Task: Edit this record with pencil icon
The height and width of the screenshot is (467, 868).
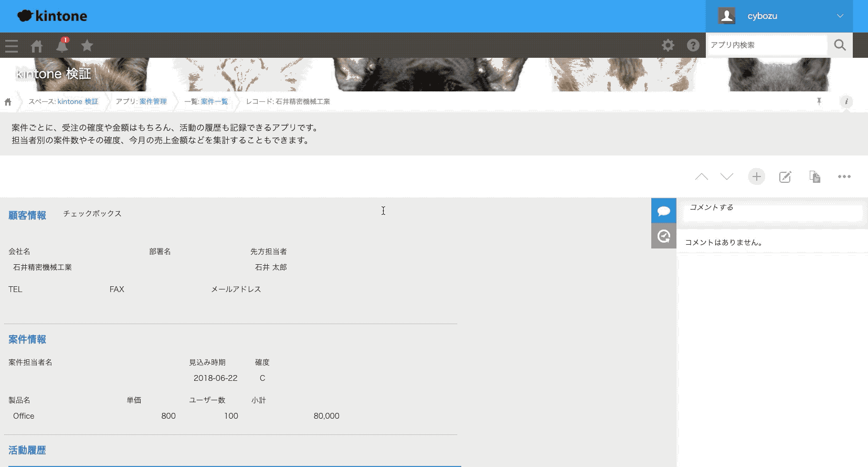Action: 785,177
